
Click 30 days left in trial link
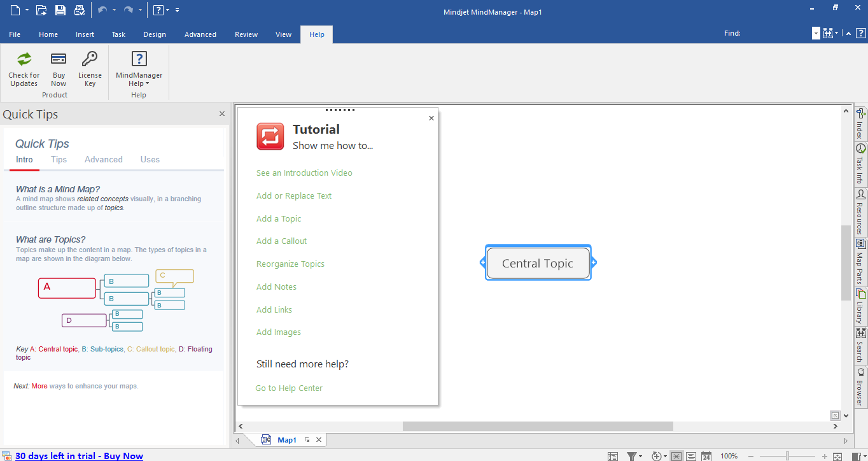[x=79, y=456]
